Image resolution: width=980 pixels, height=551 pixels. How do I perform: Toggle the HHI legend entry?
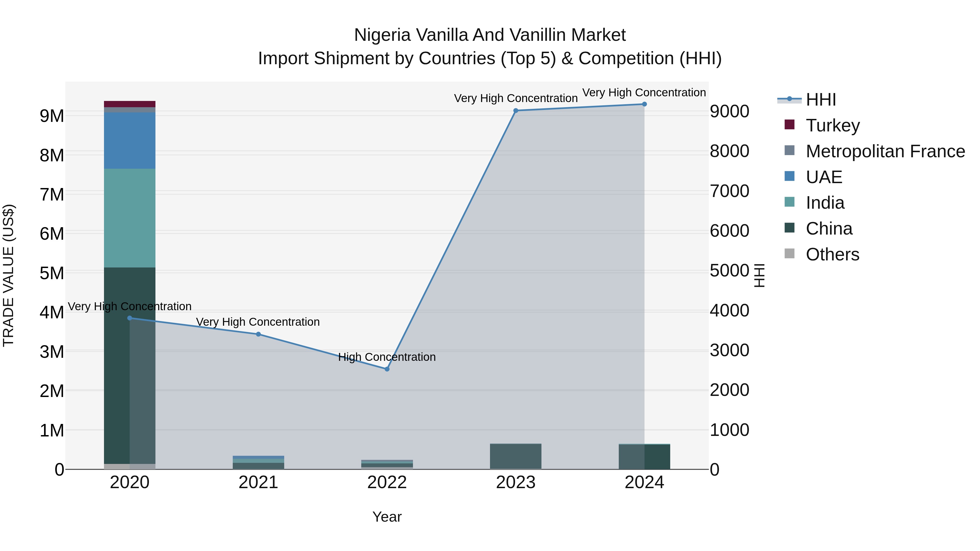coord(807,100)
